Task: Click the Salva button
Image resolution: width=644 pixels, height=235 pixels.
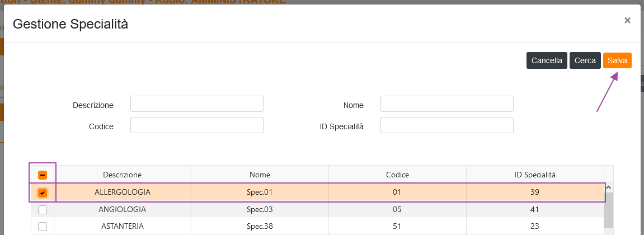Action: tap(617, 60)
